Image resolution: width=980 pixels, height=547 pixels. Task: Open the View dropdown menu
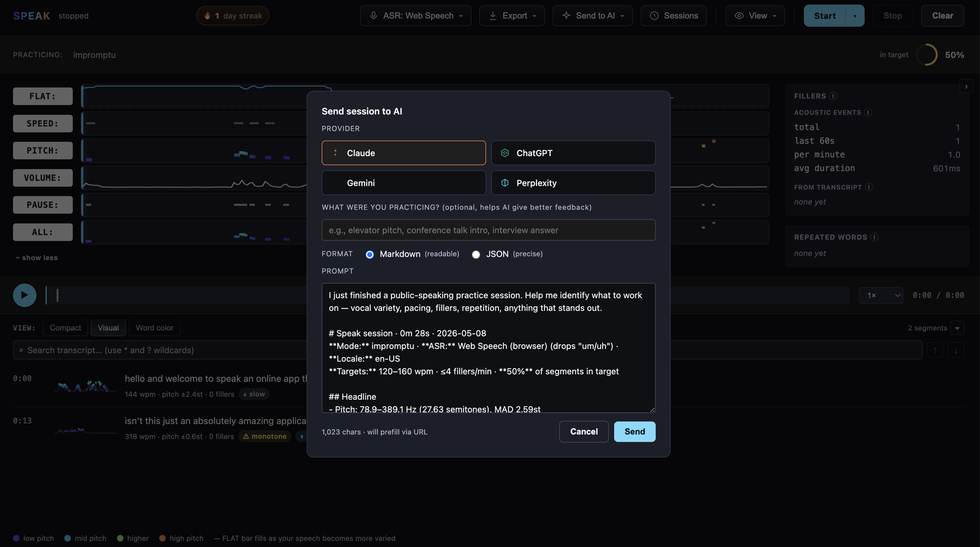[x=755, y=16]
